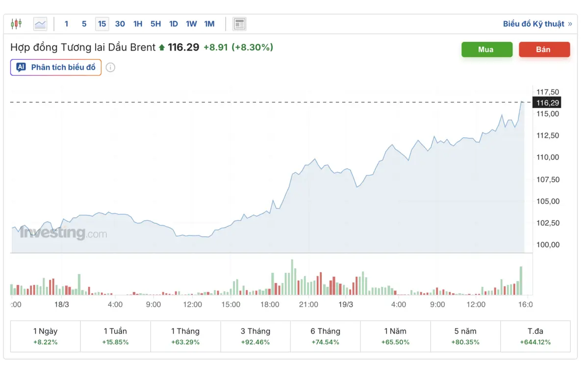Toggle the 15-minute interval selection

[102, 23]
